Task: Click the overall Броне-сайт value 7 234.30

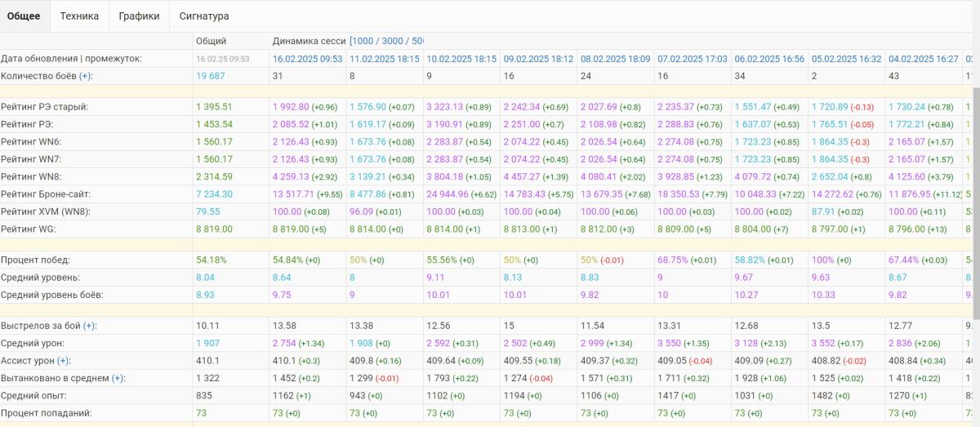Action: pyautogui.click(x=214, y=194)
